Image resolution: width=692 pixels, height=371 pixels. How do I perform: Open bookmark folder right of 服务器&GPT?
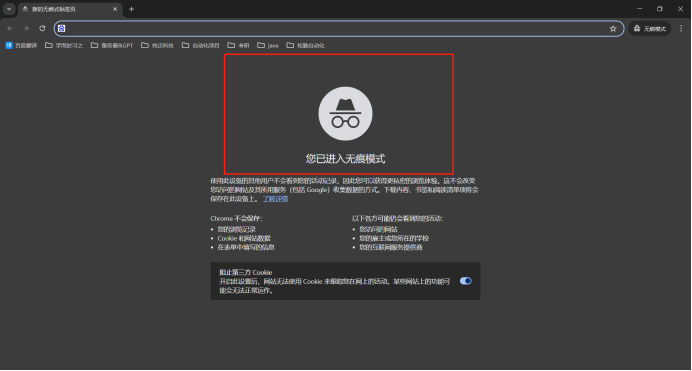[158, 45]
